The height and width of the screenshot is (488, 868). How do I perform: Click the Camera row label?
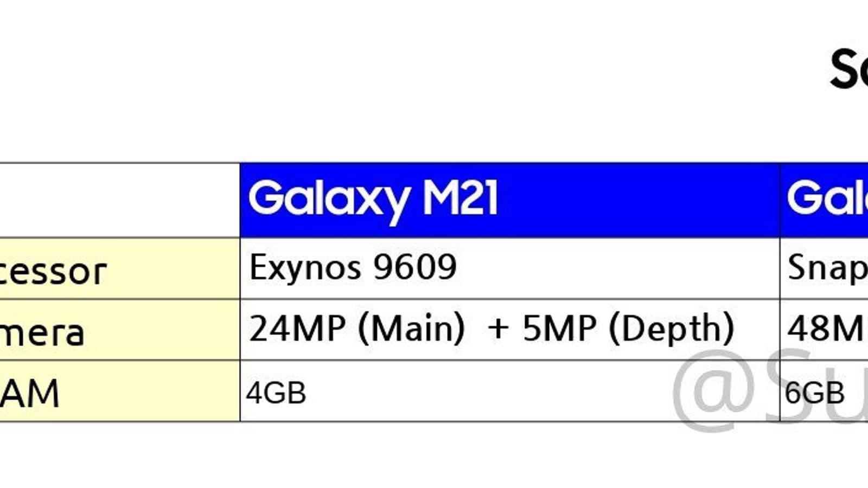(x=42, y=332)
